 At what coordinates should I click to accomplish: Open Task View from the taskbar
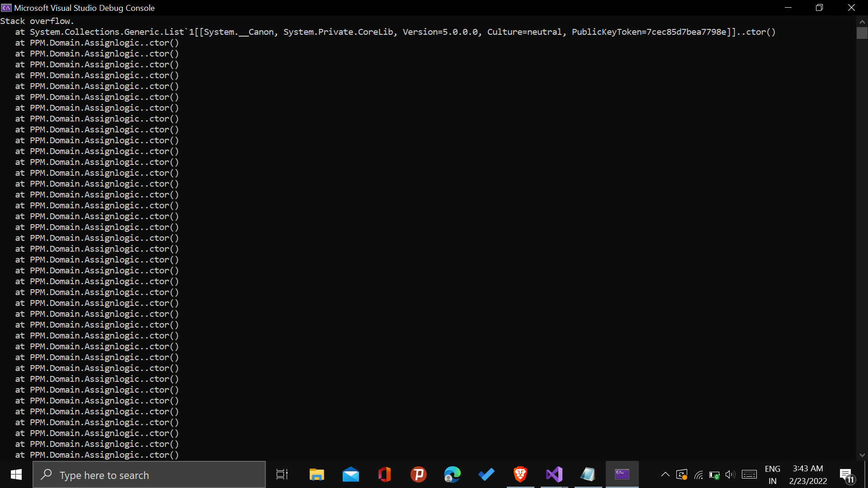[282, 474]
